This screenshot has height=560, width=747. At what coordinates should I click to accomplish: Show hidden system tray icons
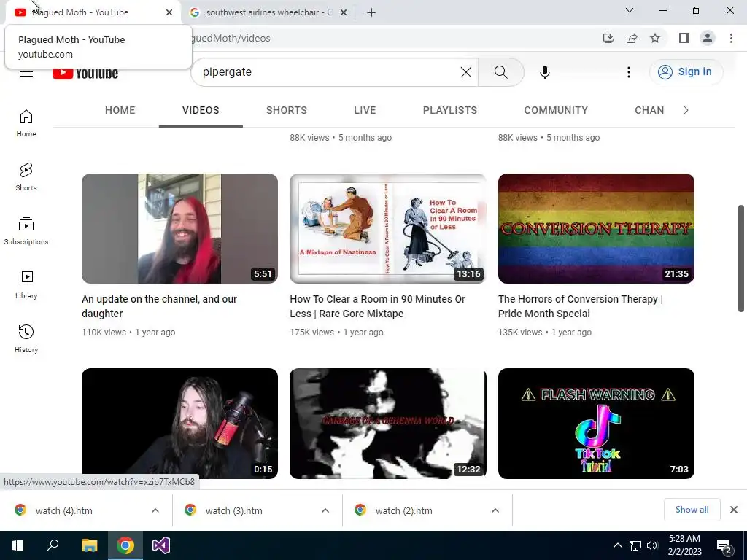click(617, 545)
